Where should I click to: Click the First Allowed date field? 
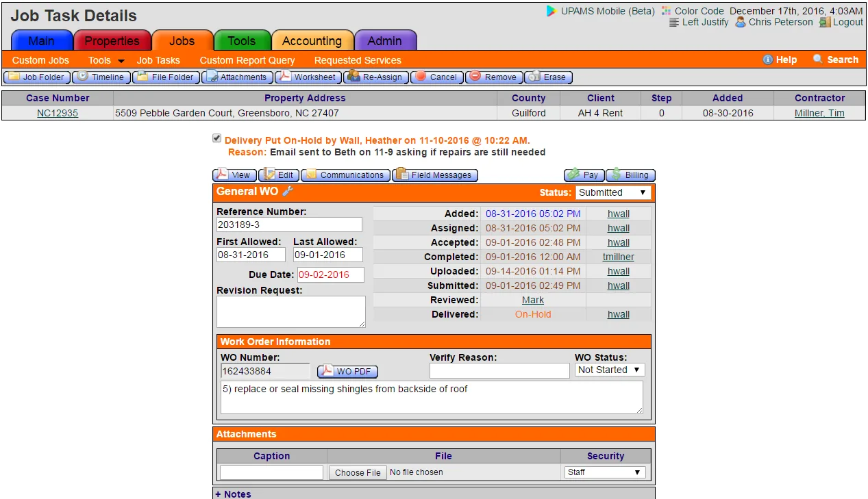tap(251, 255)
